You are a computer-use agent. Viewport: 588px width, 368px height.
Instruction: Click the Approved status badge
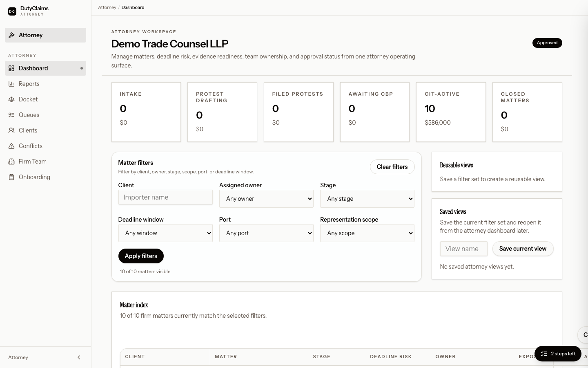547,43
